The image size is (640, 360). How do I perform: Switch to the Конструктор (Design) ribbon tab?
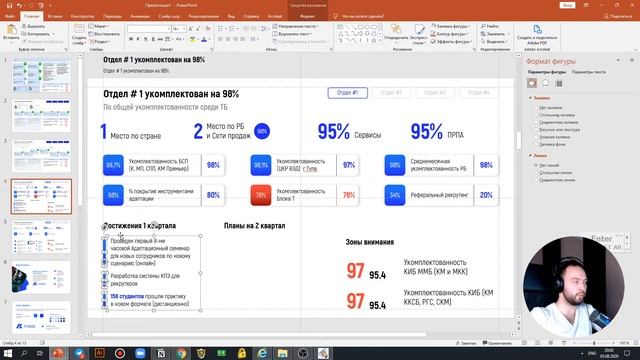(x=82, y=16)
